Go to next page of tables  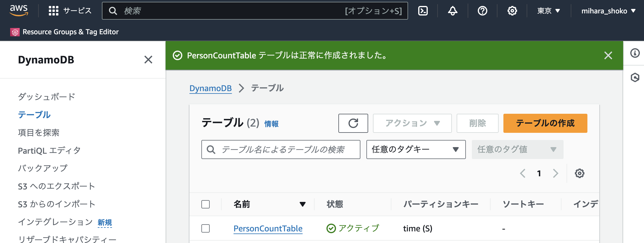556,173
